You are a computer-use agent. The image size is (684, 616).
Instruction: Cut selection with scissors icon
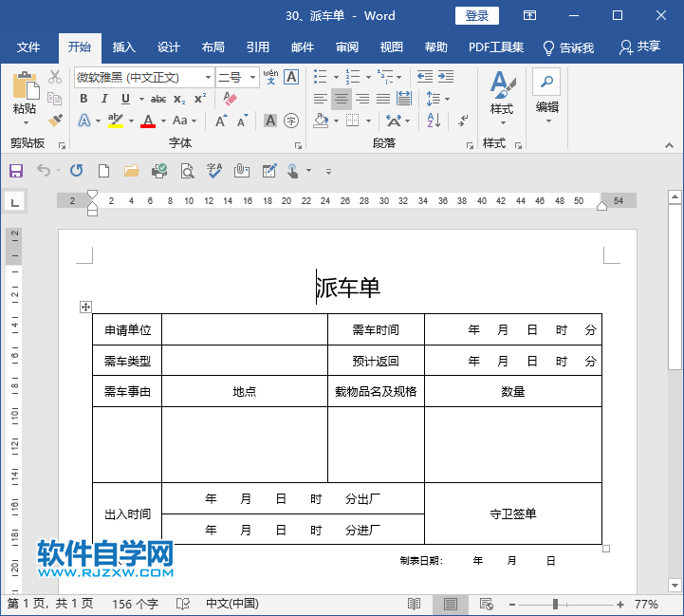55,77
